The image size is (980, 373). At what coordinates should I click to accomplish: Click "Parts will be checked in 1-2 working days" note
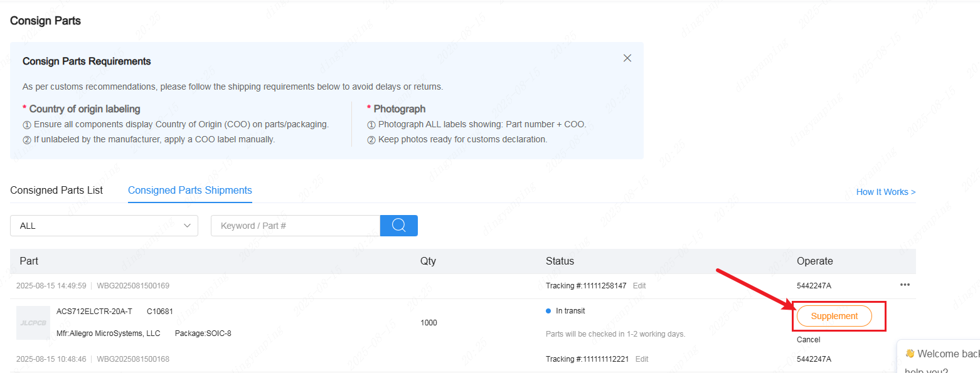pos(615,334)
